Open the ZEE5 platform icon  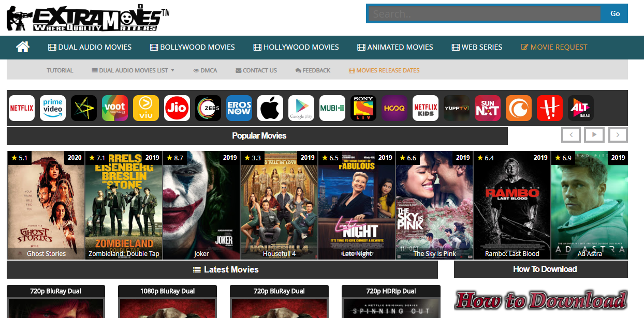pyautogui.click(x=208, y=108)
